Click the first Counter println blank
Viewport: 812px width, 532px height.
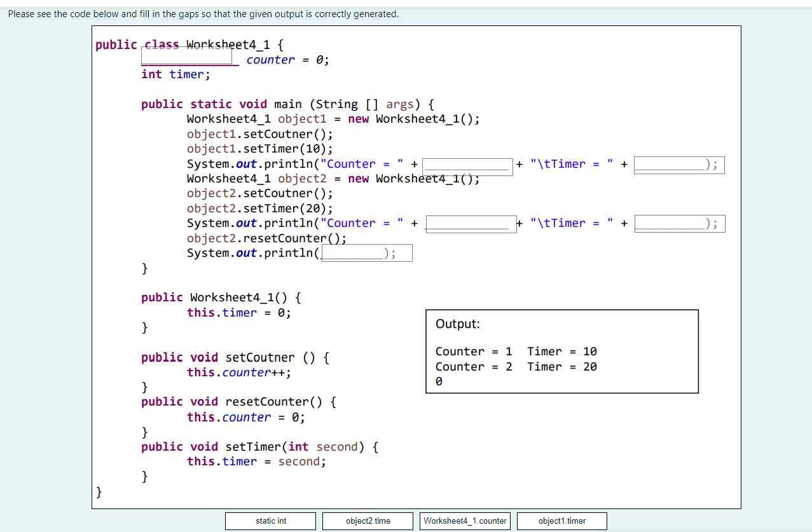[467, 167]
